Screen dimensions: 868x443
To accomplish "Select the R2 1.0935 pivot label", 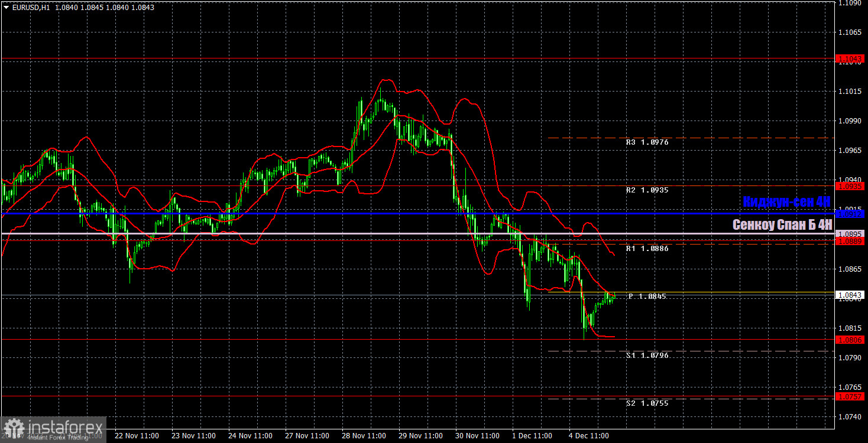I will click(647, 190).
